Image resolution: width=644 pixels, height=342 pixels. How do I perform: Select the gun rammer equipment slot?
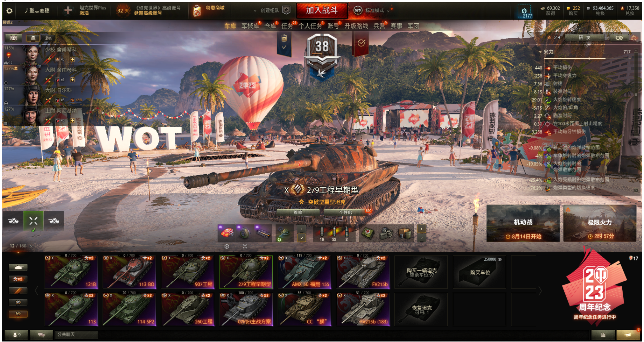point(263,233)
